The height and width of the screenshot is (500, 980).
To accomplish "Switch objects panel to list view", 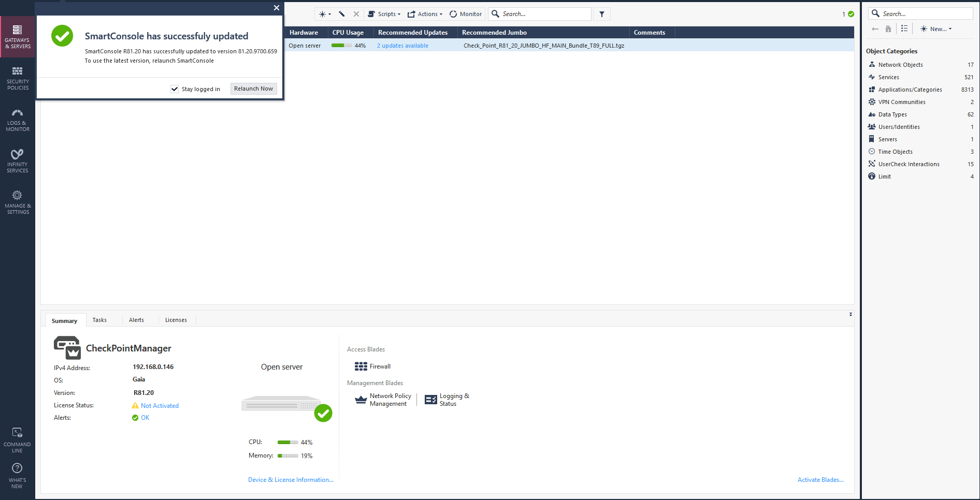I will [904, 29].
